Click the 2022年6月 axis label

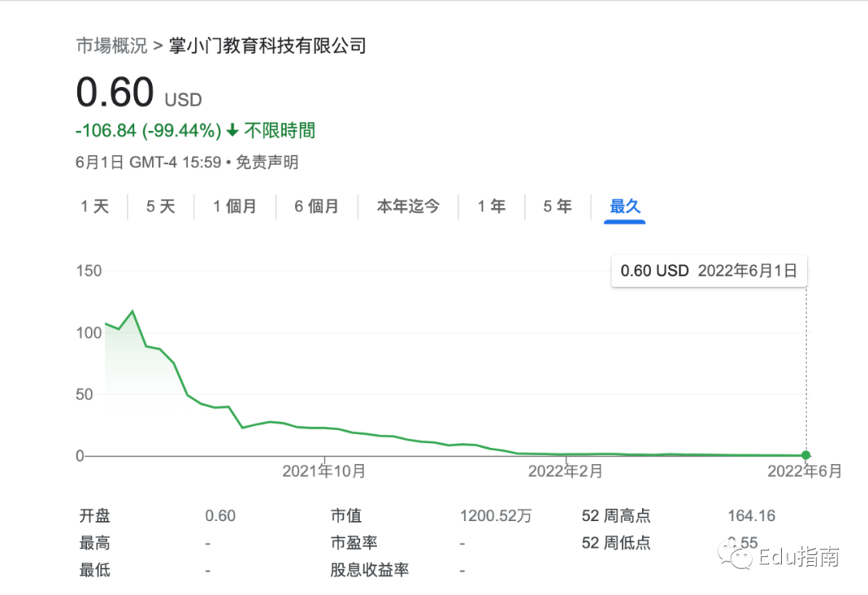point(805,471)
